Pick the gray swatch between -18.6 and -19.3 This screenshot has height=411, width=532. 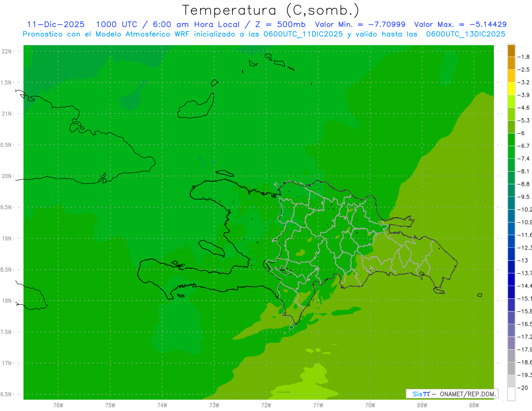(511, 368)
